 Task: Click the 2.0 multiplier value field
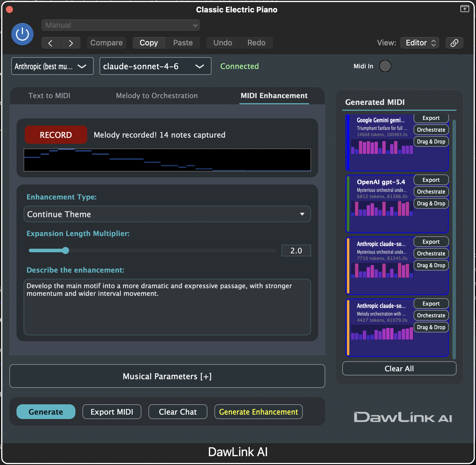pos(296,250)
